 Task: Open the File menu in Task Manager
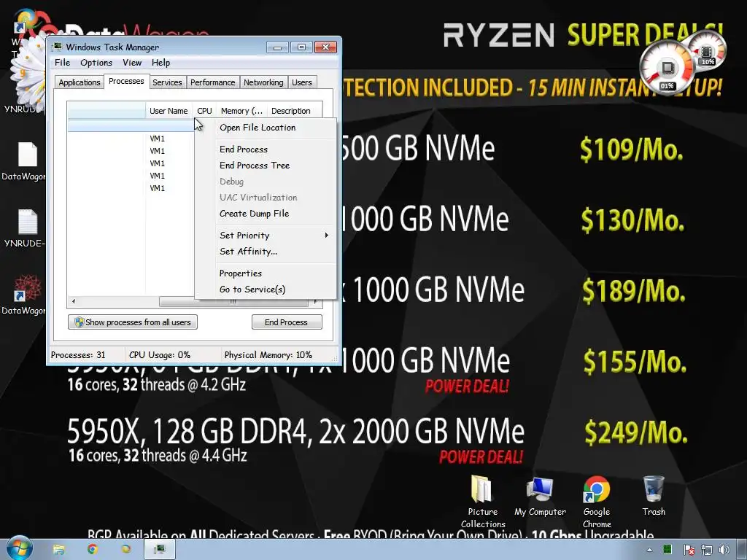[x=62, y=63]
